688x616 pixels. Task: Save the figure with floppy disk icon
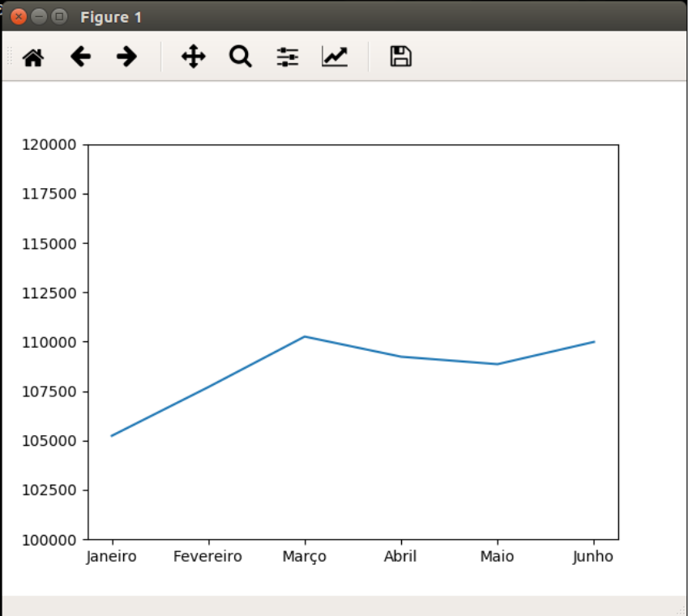400,57
